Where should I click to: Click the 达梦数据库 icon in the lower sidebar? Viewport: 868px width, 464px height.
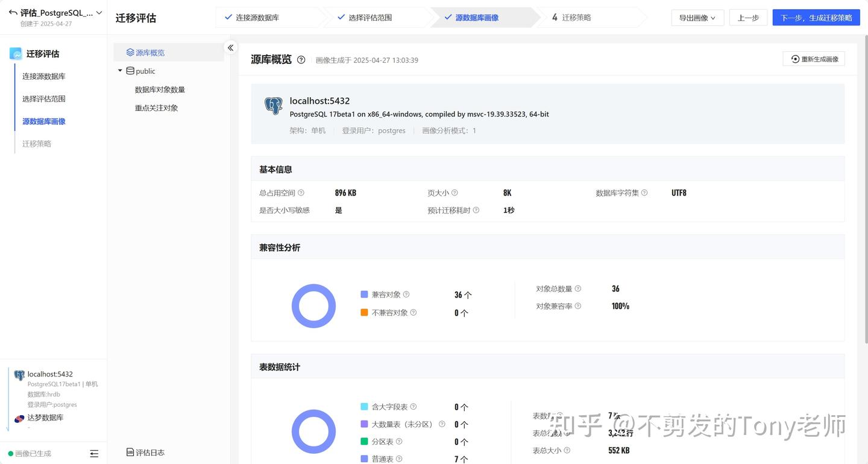click(x=19, y=417)
